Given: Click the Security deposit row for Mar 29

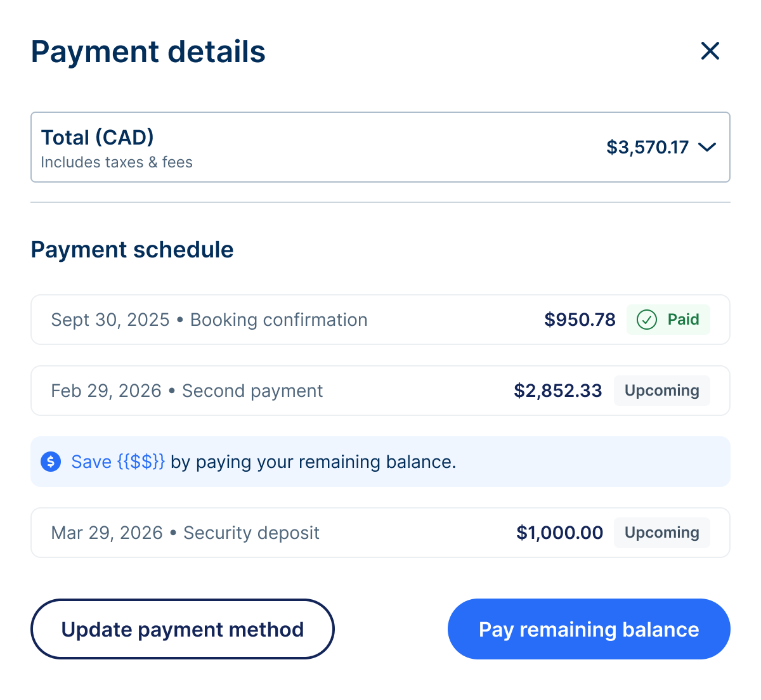Looking at the screenshot, I should tap(254, 533).
